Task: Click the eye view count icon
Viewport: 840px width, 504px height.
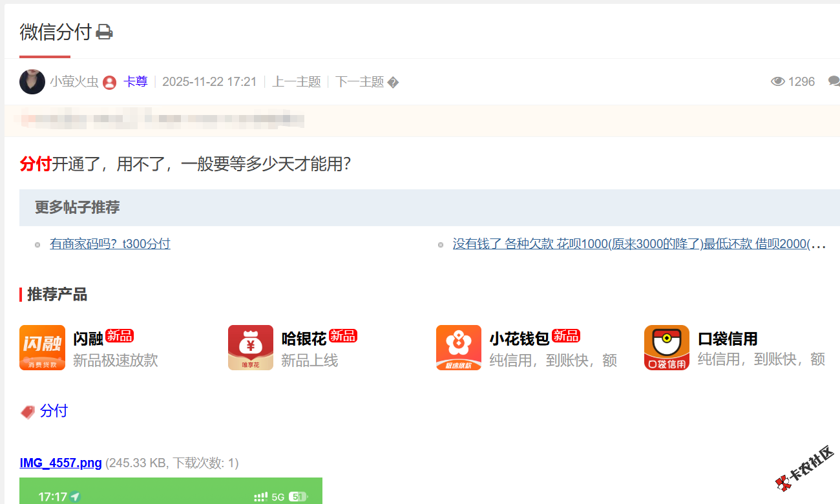Action: pos(778,81)
